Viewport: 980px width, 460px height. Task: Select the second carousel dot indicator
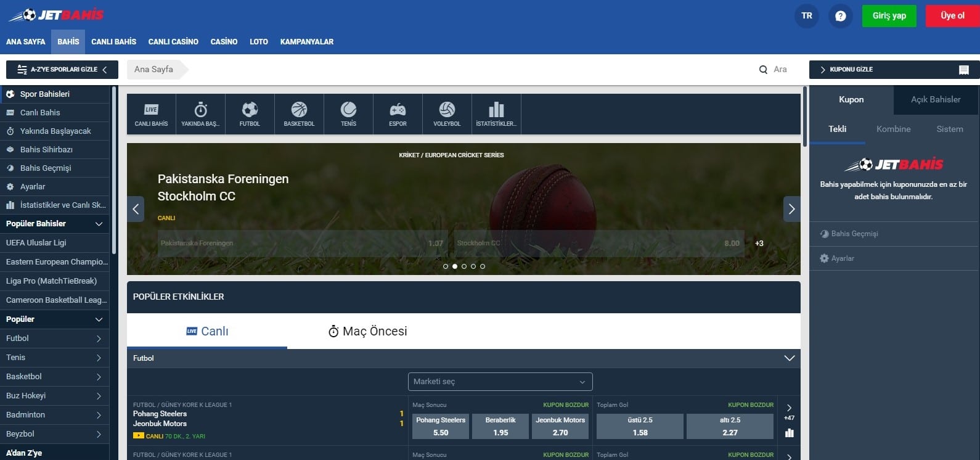(x=455, y=266)
